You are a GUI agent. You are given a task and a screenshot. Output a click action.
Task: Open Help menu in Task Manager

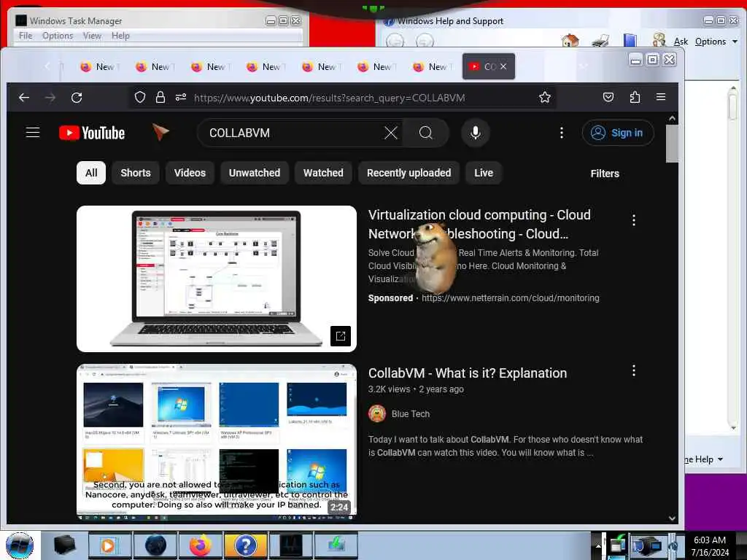tap(120, 36)
